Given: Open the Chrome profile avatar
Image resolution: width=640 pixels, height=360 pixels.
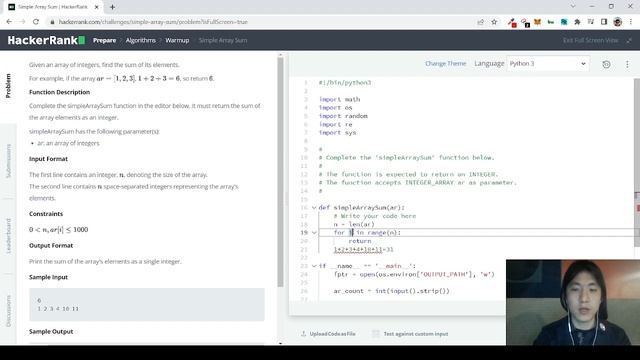Looking at the screenshot, I should pyautogui.click(x=618, y=22).
